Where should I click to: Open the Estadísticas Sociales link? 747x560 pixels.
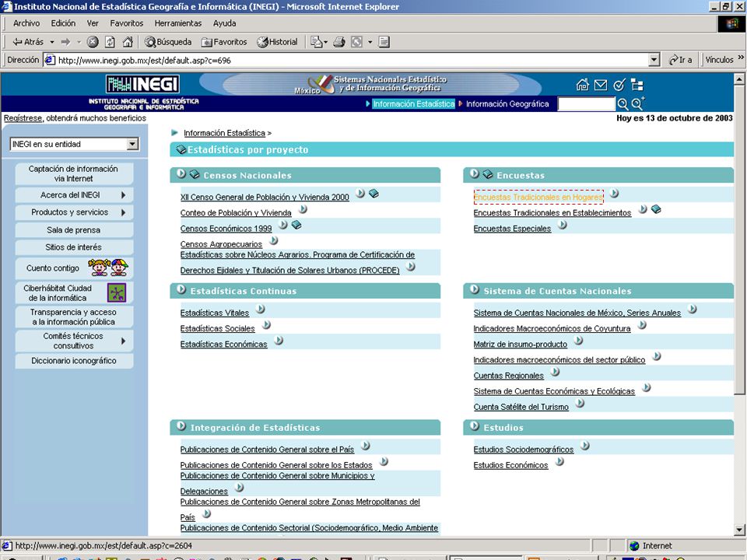[x=217, y=328]
